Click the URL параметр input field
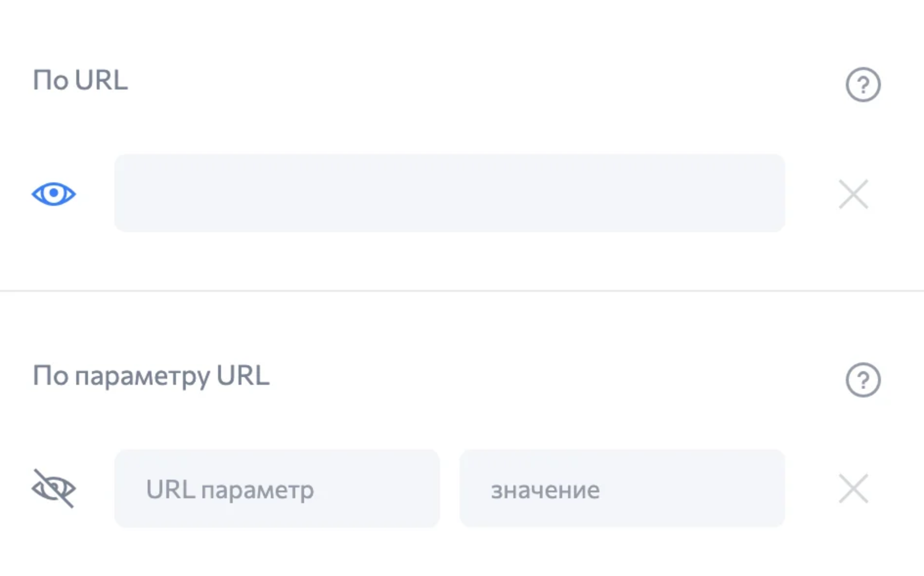The width and height of the screenshot is (924, 576). pyautogui.click(x=277, y=488)
